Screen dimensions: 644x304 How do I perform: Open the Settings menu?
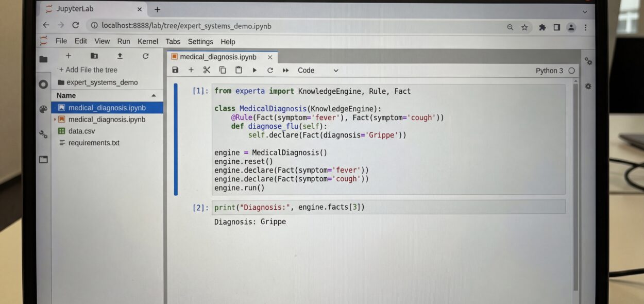coord(200,42)
